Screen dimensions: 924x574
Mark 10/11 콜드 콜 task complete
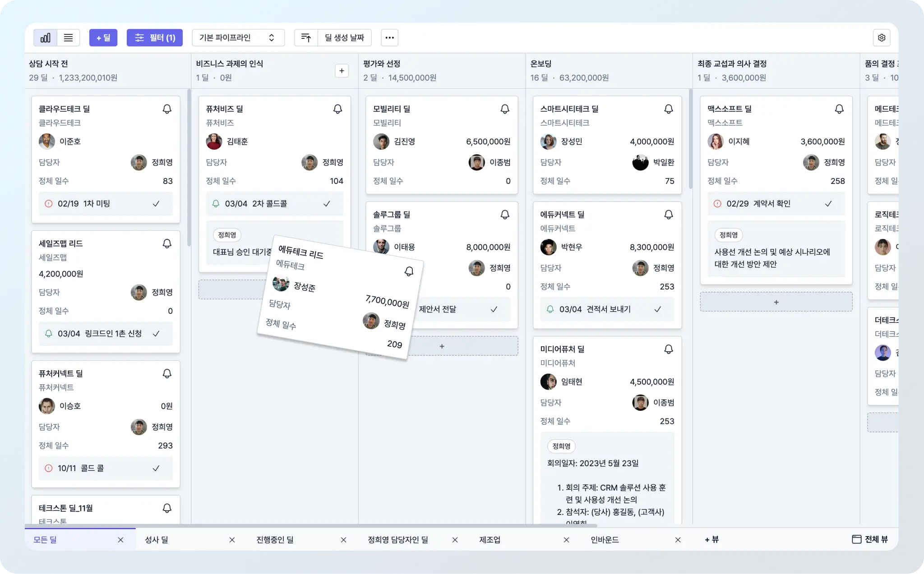pyautogui.click(x=156, y=468)
